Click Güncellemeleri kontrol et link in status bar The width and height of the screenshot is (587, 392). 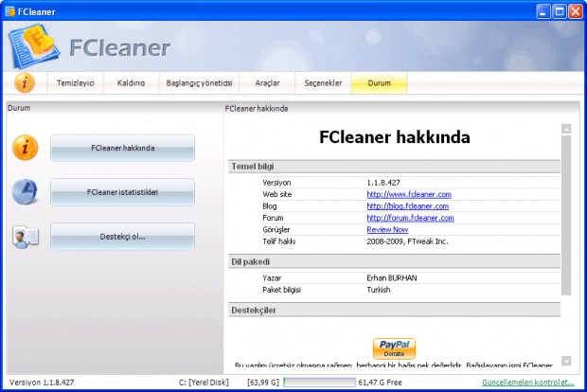528,383
